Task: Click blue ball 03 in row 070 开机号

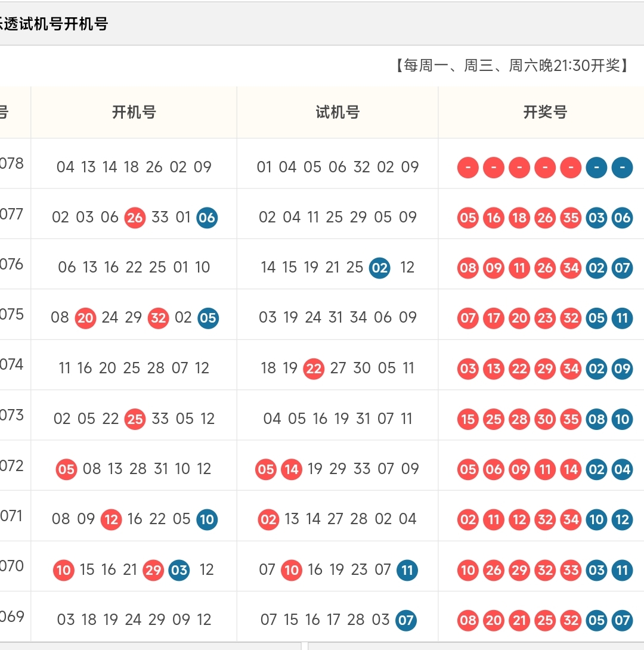Action: pyautogui.click(x=179, y=570)
